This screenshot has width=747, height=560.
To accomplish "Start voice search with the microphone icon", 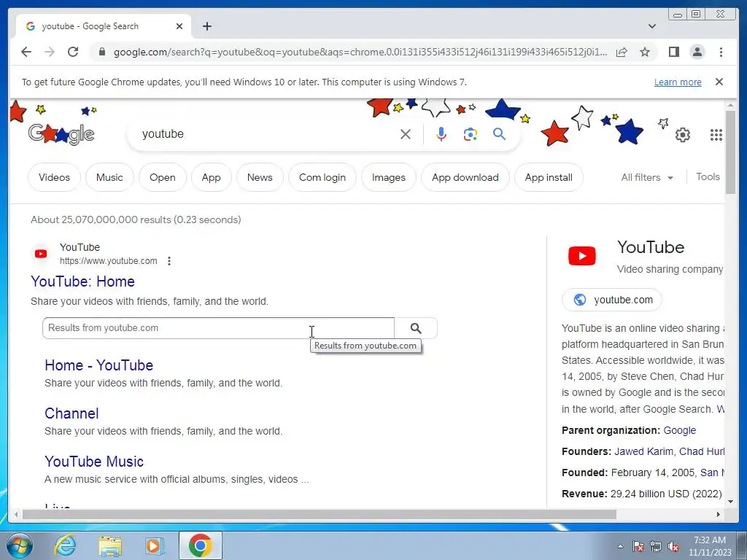I will pos(441,134).
